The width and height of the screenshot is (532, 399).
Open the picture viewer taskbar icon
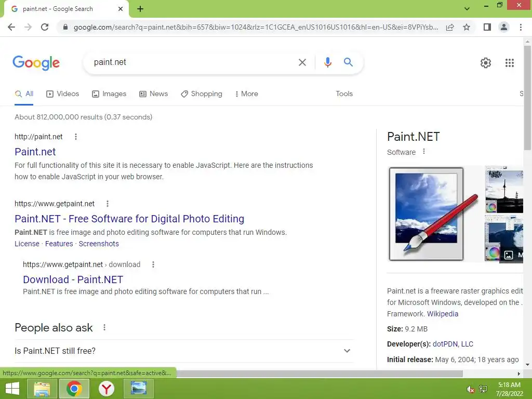click(x=139, y=389)
